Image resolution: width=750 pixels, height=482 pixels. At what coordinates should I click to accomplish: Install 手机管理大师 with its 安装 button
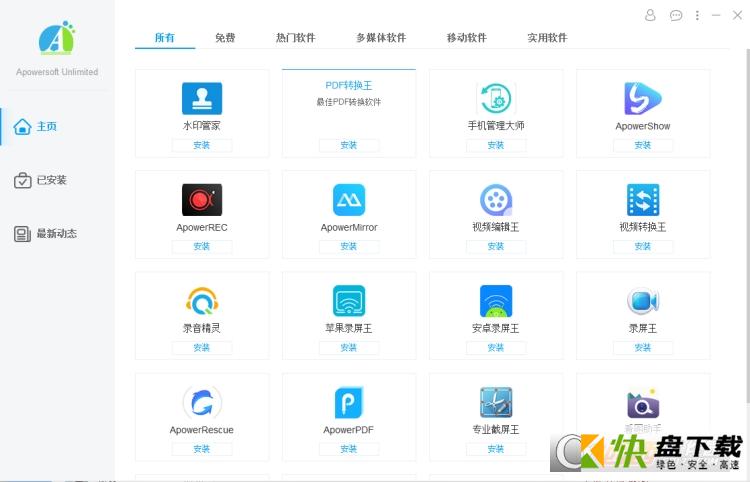pos(496,145)
